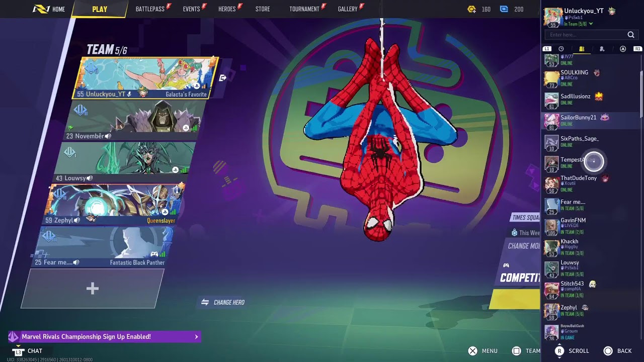Open the add friend tab icon

tap(602, 49)
